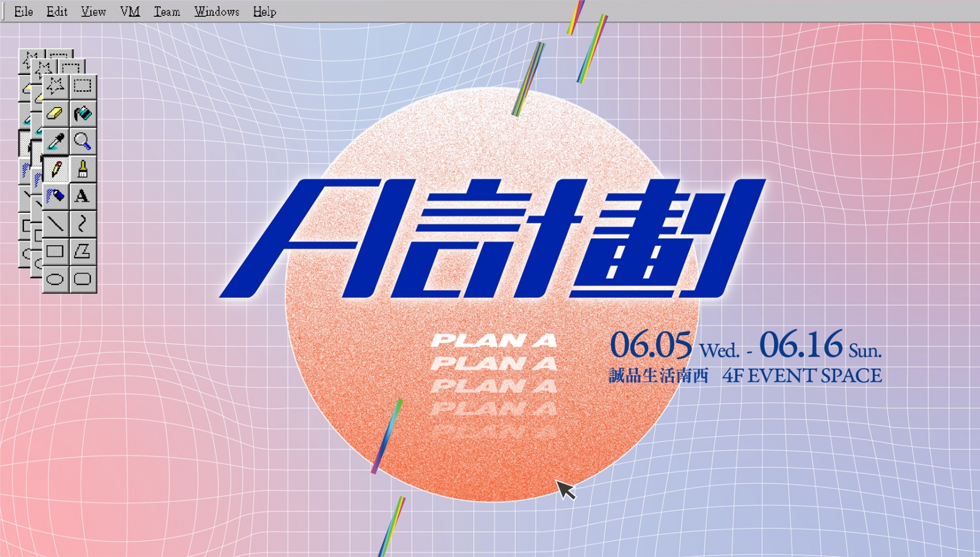Toggle the Pencil tool
This screenshot has height=557, width=980.
[55, 169]
